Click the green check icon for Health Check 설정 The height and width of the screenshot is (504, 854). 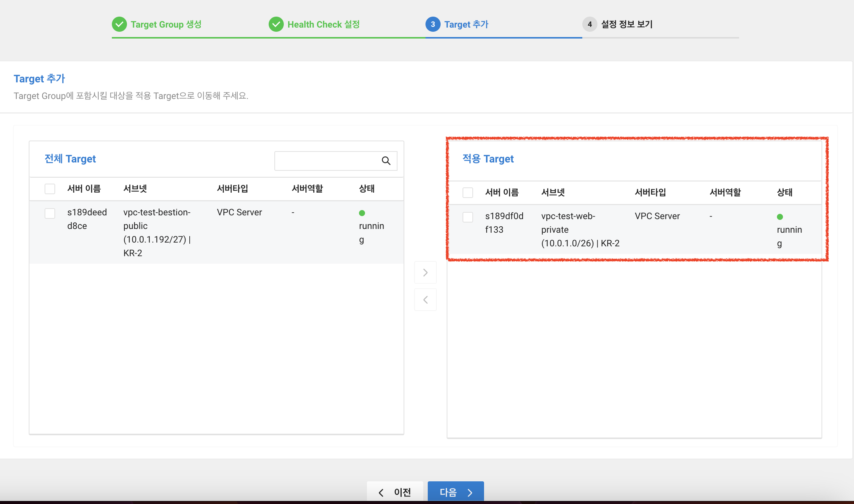click(276, 25)
